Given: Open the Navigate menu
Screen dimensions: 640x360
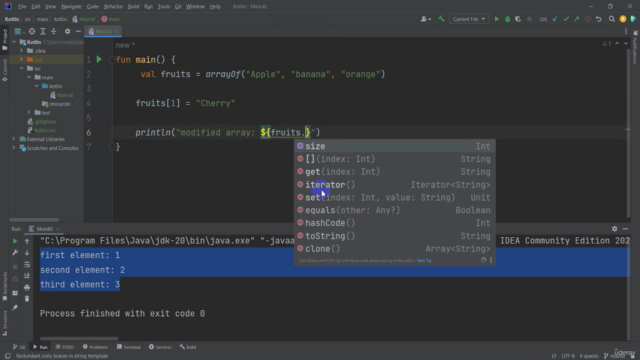Looking at the screenshot, I should pyautogui.click(x=71, y=7).
